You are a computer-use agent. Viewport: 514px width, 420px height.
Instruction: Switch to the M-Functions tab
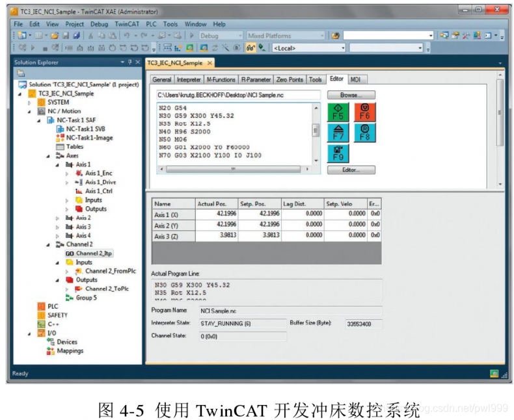coord(221,79)
